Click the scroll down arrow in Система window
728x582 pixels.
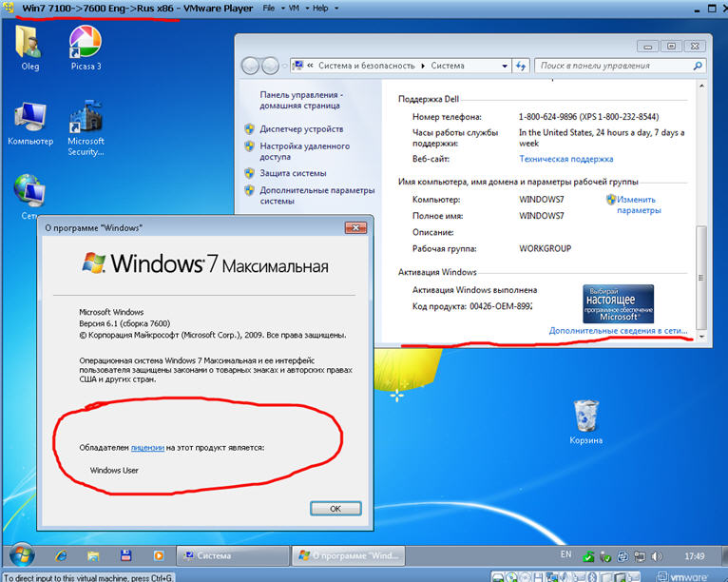coord(701,337)
